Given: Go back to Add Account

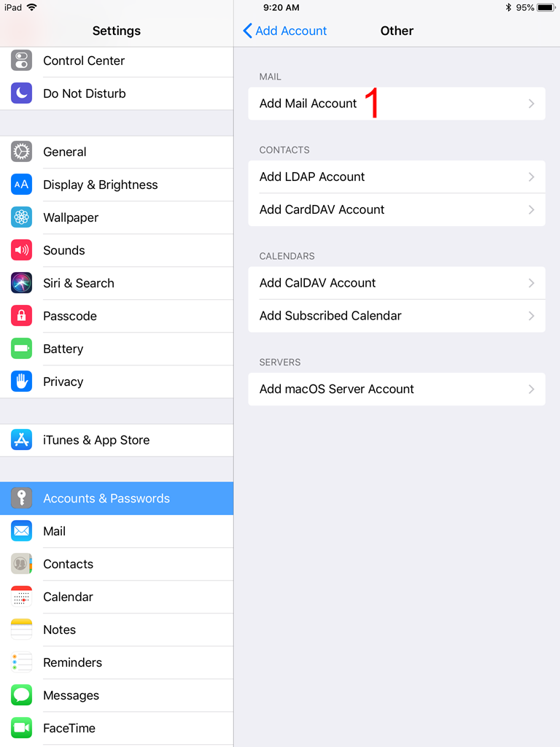Looking at the screenshot, I should coord(285,31).
